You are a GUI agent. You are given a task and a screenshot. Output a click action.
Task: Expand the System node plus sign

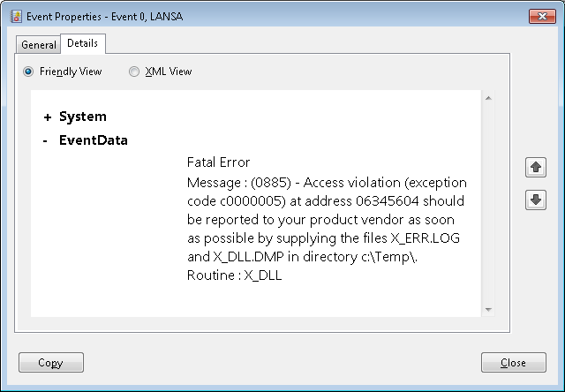[47, 117]
